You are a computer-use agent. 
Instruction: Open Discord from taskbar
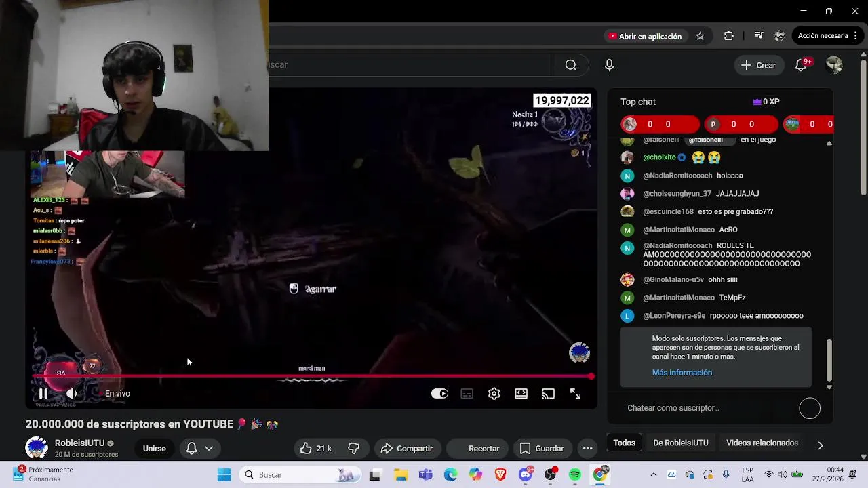point(526,474)
